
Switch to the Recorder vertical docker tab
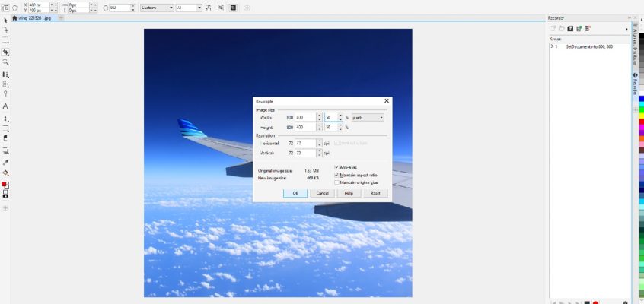635,84
